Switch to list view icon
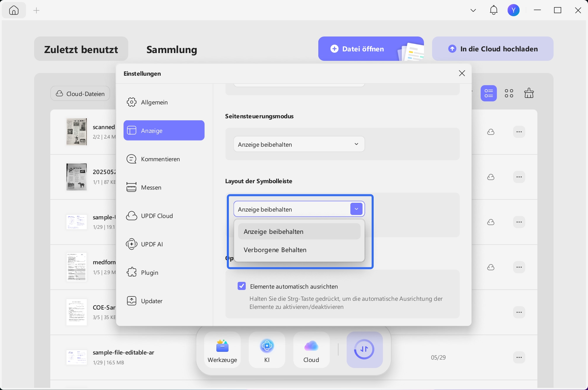 [489, 93]
